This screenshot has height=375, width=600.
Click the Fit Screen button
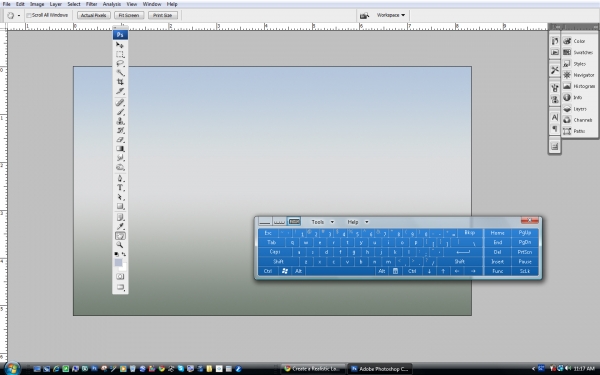pyautogui.click(x=129, y=15)
